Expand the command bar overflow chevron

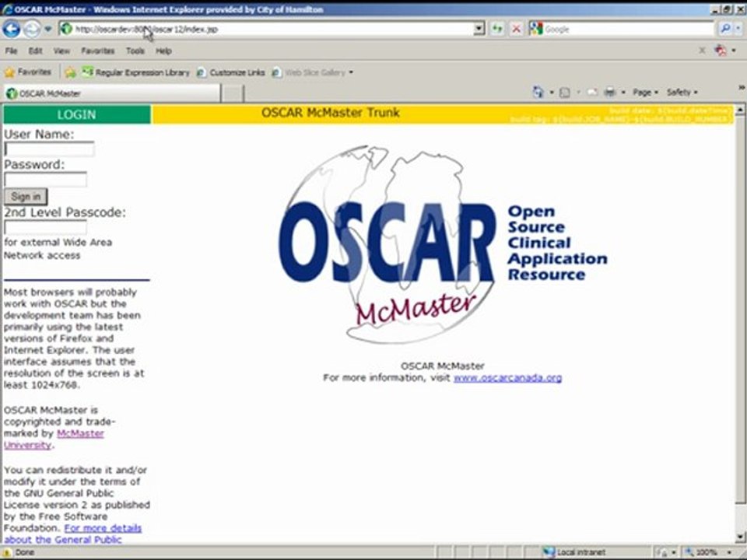point(742,88)
